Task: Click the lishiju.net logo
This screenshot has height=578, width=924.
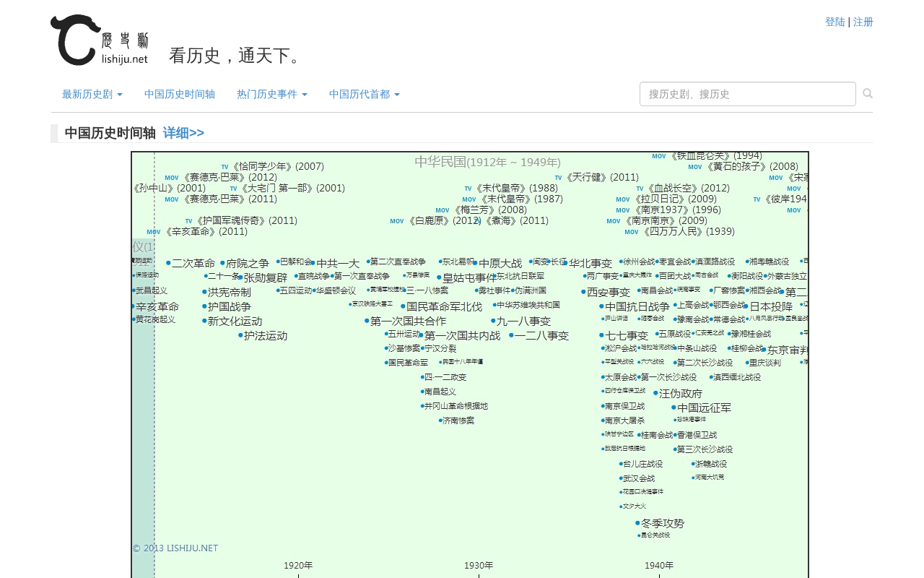Action: click(100, 40)
